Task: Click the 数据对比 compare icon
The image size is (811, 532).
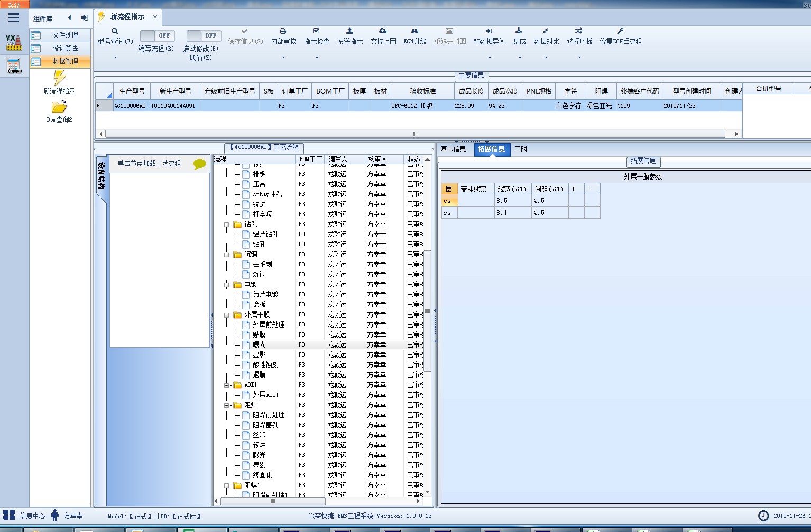Action: [546, 31]
